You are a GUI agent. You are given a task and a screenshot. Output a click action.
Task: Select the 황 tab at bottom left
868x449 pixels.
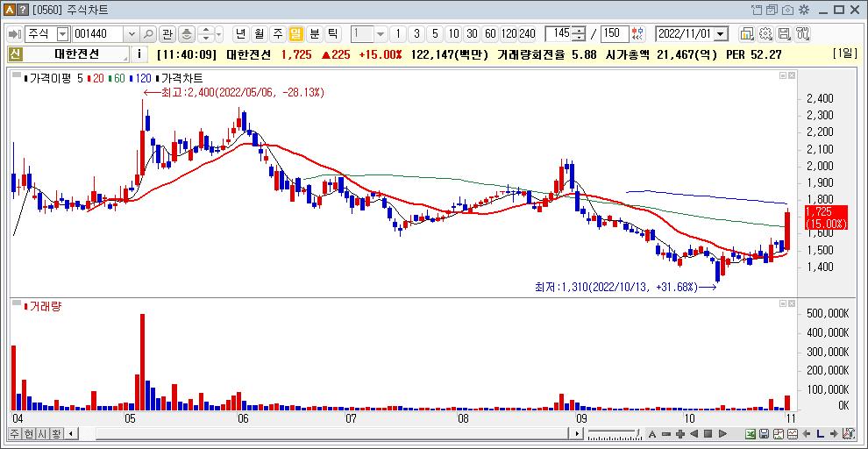pos(55,433)
